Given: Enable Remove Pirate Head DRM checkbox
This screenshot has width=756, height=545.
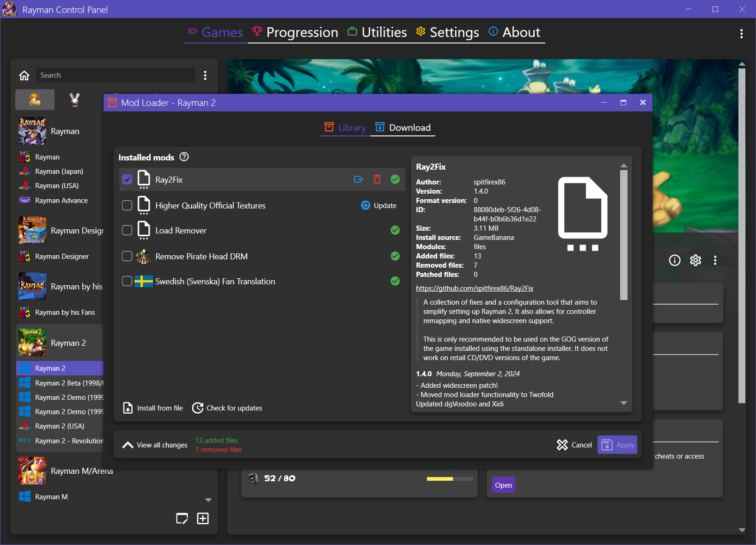Looking at the screenshot, I should coord(127,256).
